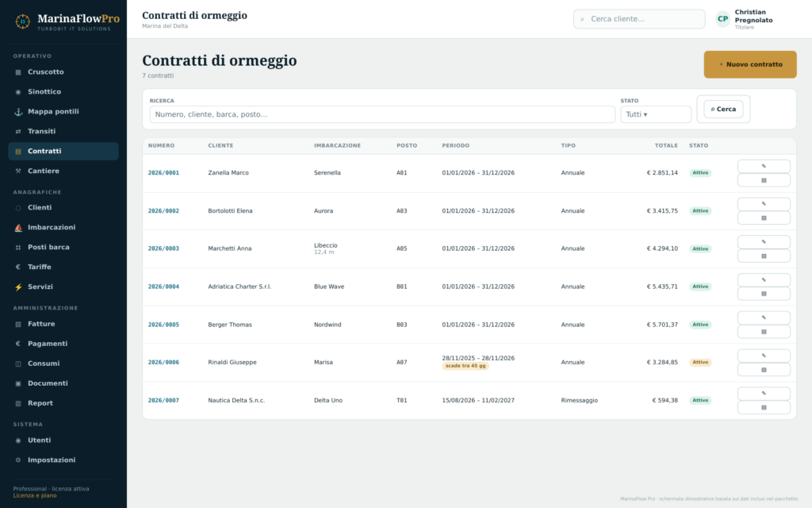The width and height of the screenshot is (812, 508).
Task: Navigate to Transiti
Action: coord(63,131)
